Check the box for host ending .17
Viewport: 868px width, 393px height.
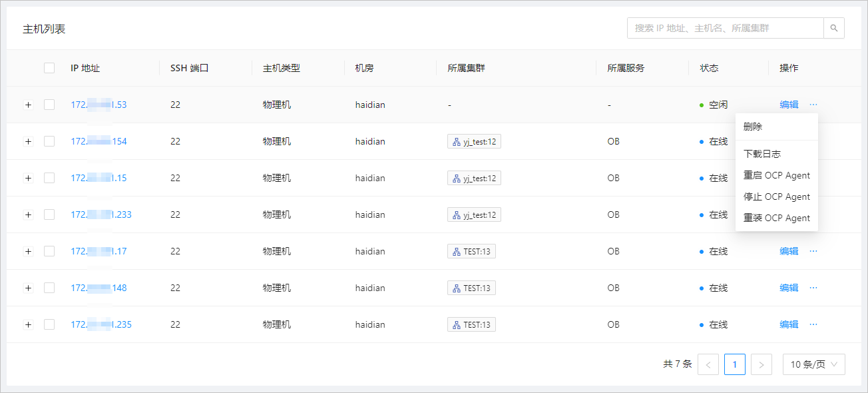[x=49, y=251]
